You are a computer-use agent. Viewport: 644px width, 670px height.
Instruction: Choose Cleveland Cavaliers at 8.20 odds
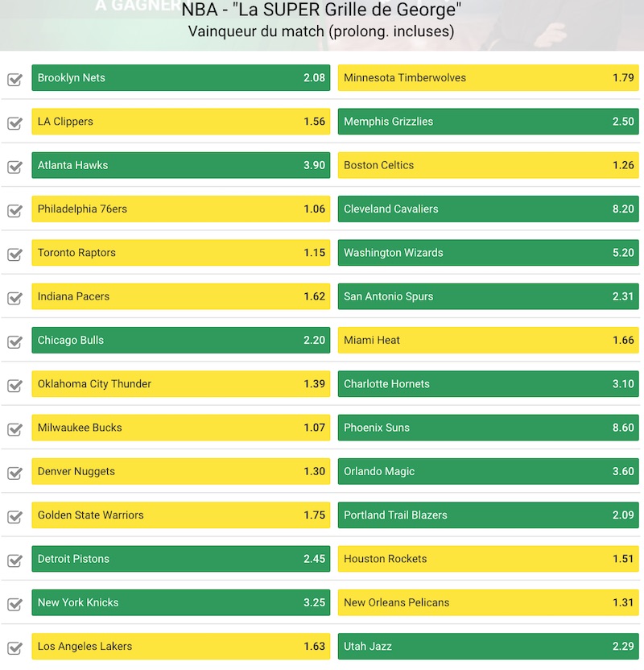tap(488, 209)
